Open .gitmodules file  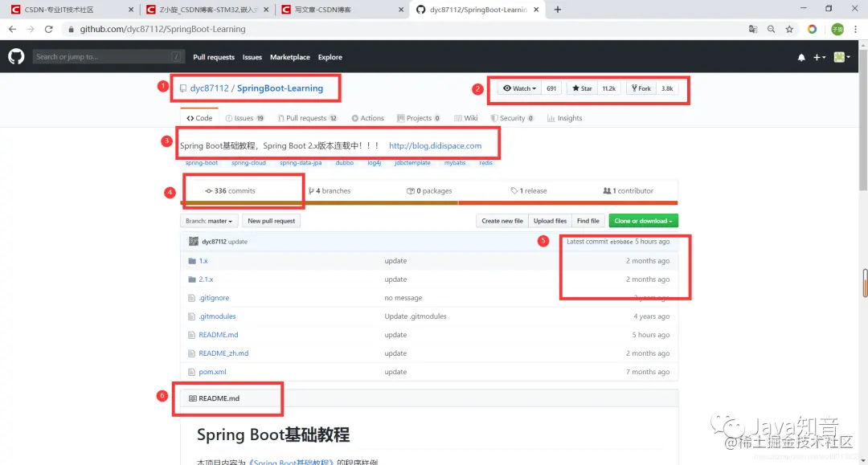(x=217, y=316)
